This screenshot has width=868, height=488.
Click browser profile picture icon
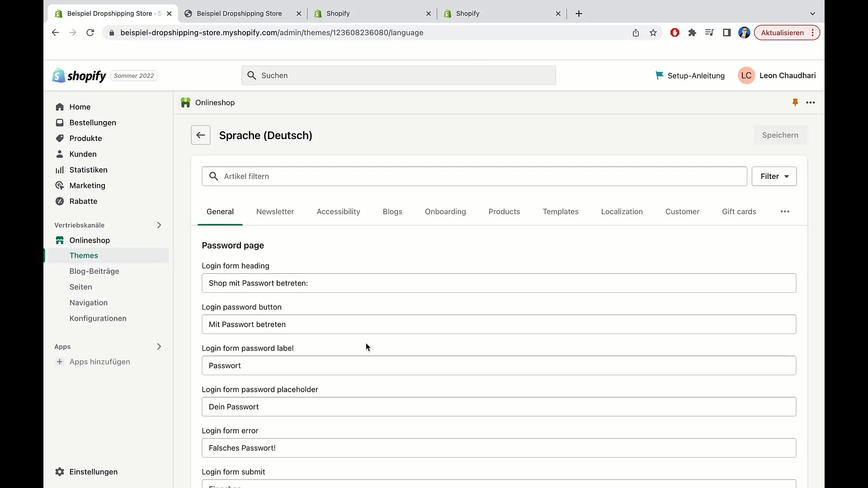coord(744,33)
